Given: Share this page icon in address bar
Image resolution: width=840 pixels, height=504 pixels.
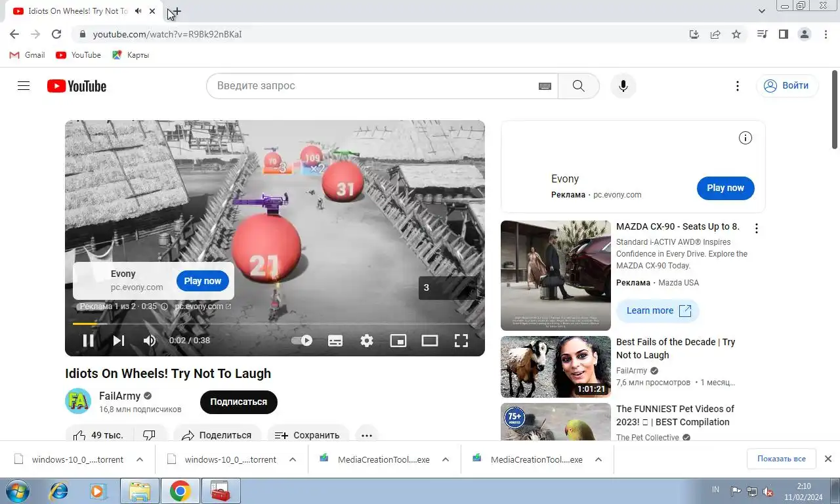Looking at the screenshot, I should (715, 34).
